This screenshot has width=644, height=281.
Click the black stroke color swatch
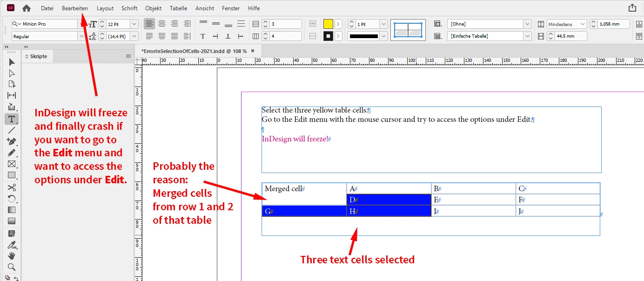coord(328,36)
